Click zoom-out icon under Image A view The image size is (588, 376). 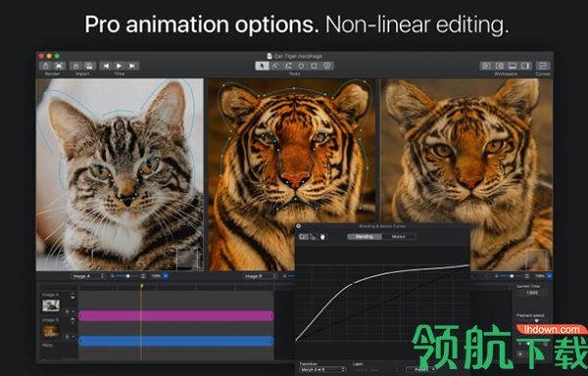click(112, 276)
